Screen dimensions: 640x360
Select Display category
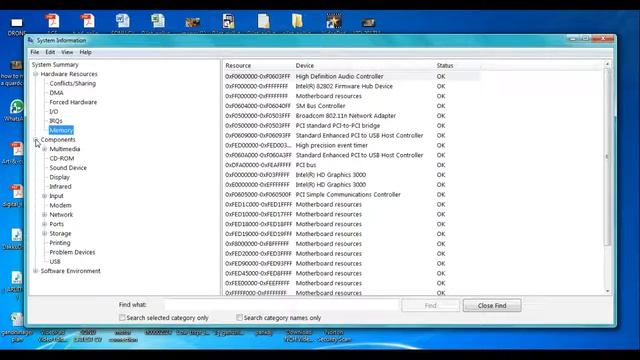pyautogui.click(x=60, y=177)
